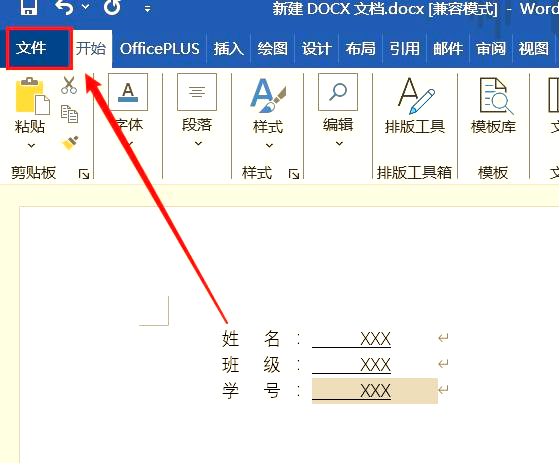Open the 引用 tab

(x=404, y=49)
